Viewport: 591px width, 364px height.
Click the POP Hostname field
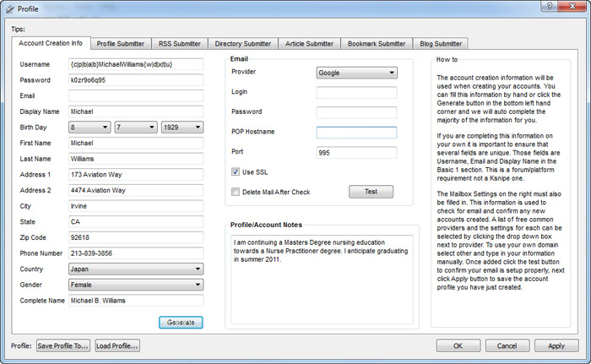[356, 133]
